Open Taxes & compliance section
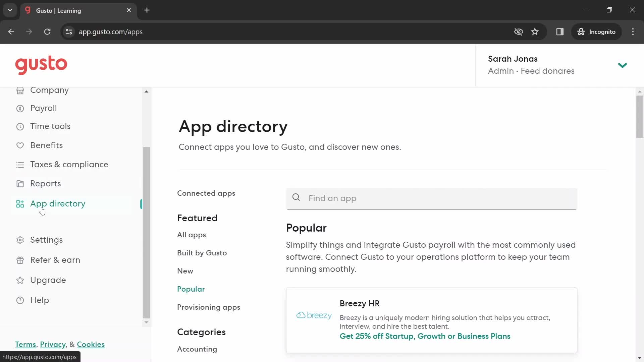The image size is (644, 362). pyautogui.click(x=69, y=165)
